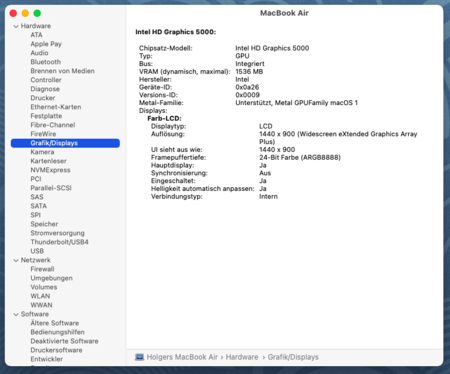Select USB in the hardware list
The width and height of the screenshot is (450, 374).
coord(37,251)
